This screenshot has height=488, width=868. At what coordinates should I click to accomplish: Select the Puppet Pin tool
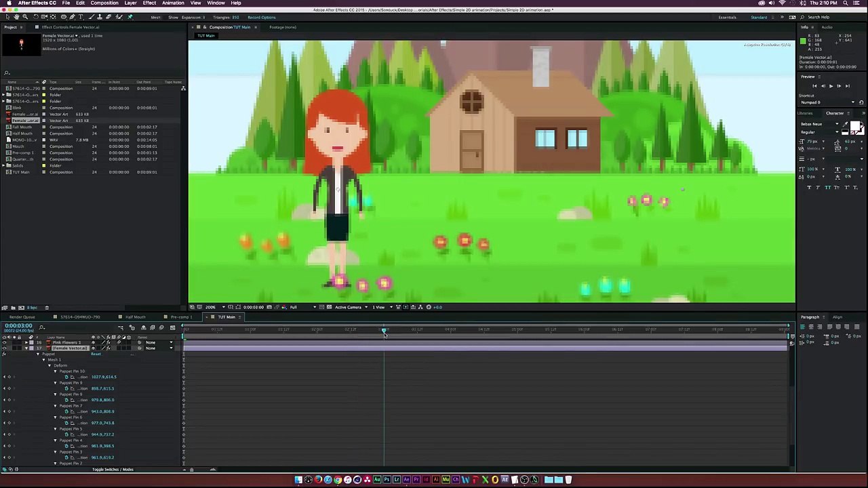[x=130, y=17]
